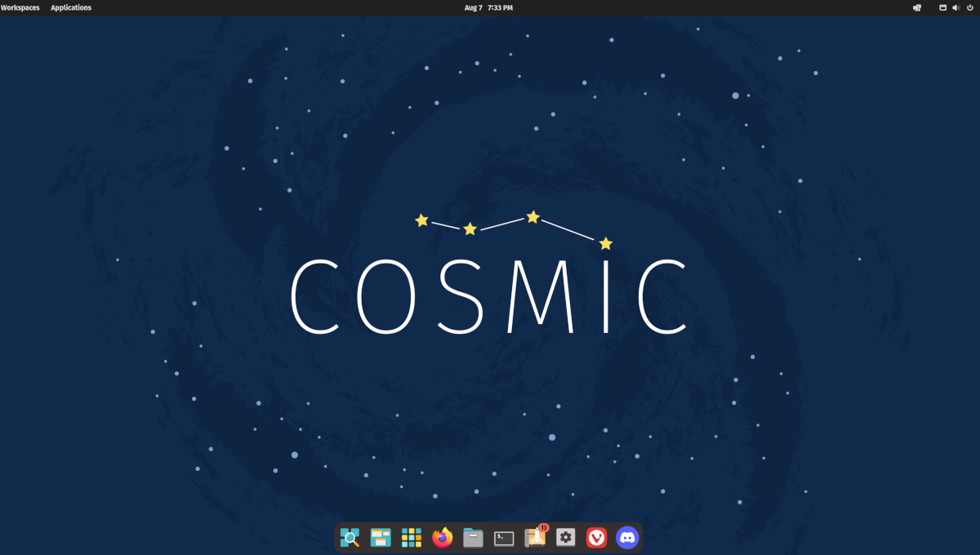
Task: Open the sound volume applet
Action: click(956, 7)
